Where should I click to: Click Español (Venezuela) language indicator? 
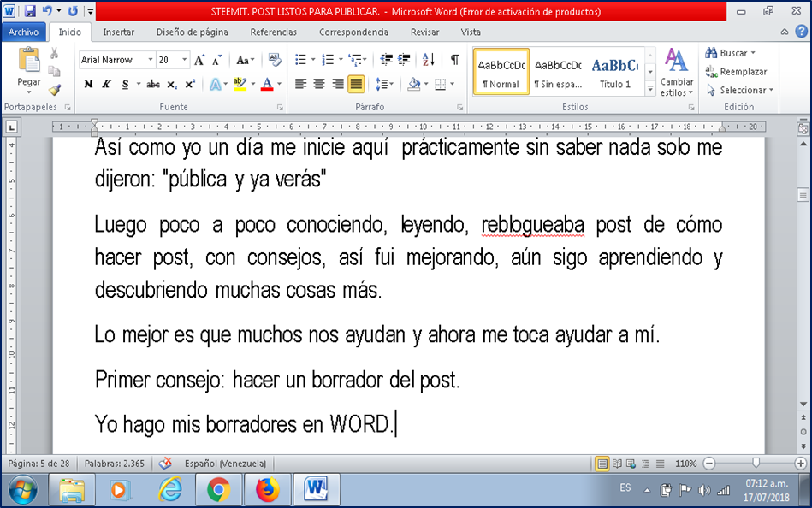tap(225, 464)
